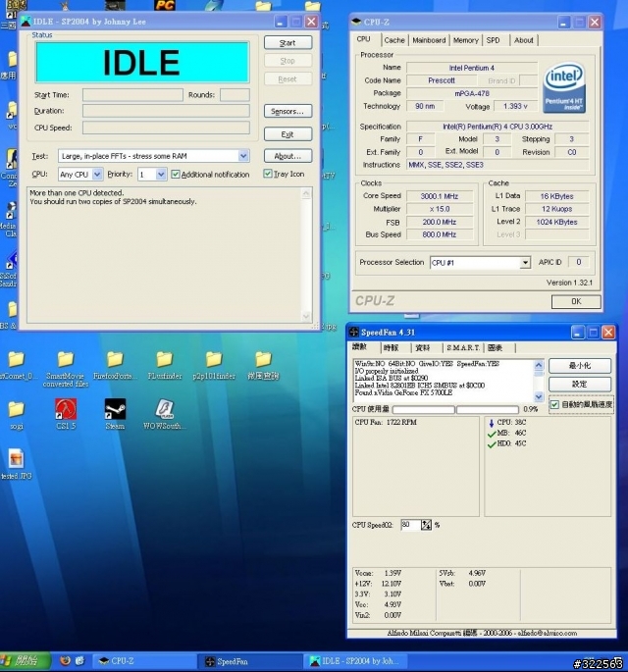Click the CPU Fan 1722 RPM reading
628x672 pixels.
(386, 422)
